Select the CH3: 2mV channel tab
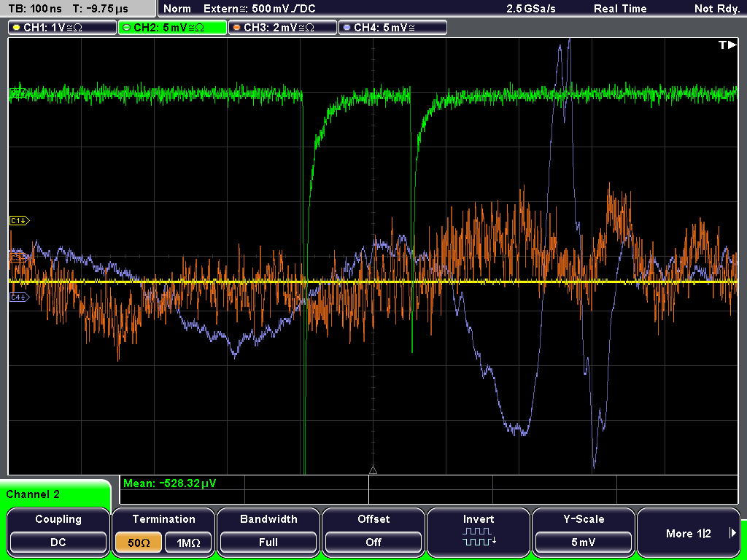Screen dimensions: 747x560 282,28
